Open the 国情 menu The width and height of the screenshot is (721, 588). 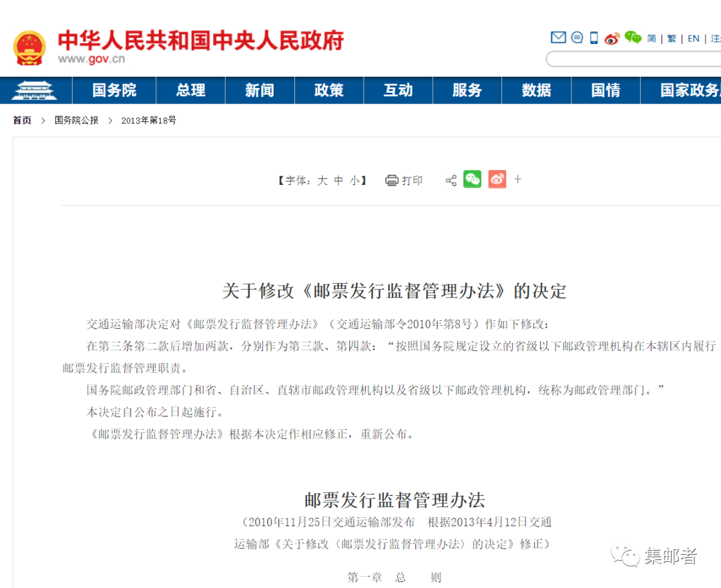pyautogui.click(x=606, y=90)
